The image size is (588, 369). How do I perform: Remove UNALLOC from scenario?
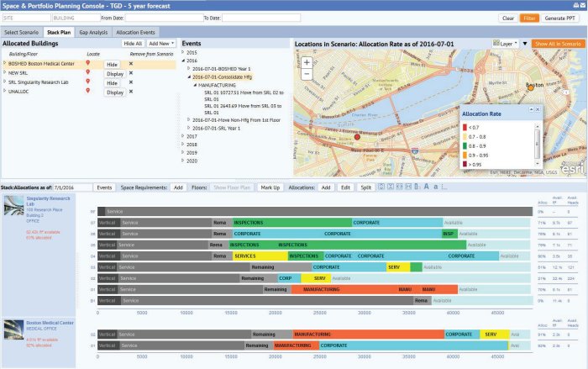[x=130, y=92]
